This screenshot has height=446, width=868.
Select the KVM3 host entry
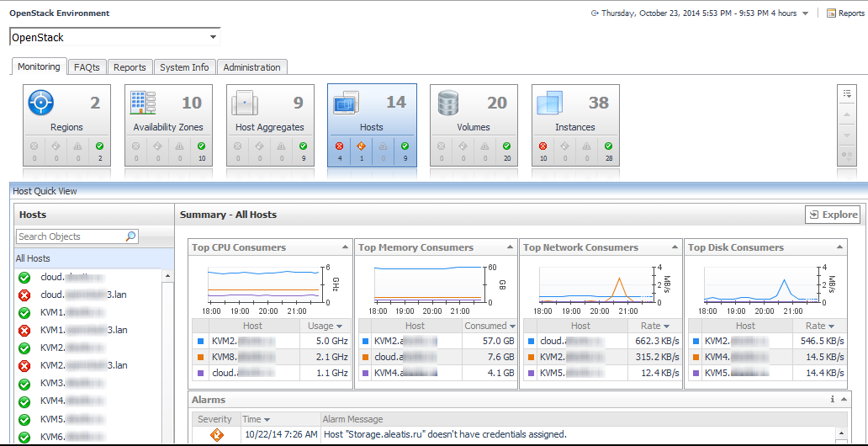(88, 384)
